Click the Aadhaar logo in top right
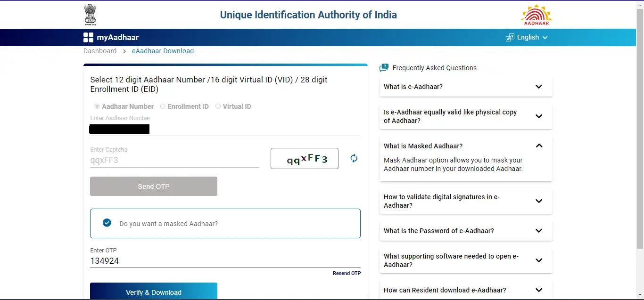644x300 pixels. [536, 15]
